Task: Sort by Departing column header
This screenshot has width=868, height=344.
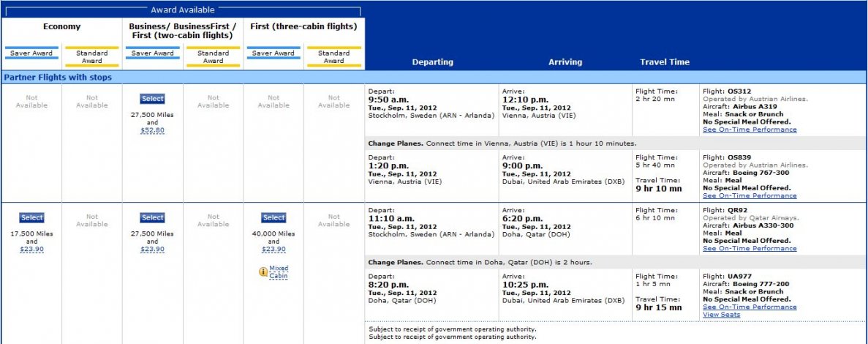Action: coord(432,62)
